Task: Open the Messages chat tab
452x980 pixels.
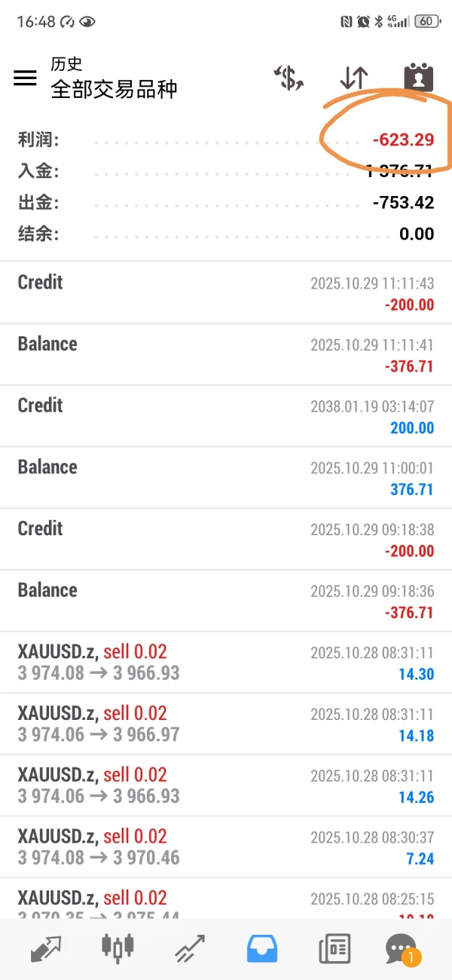Action: point(401,948)
